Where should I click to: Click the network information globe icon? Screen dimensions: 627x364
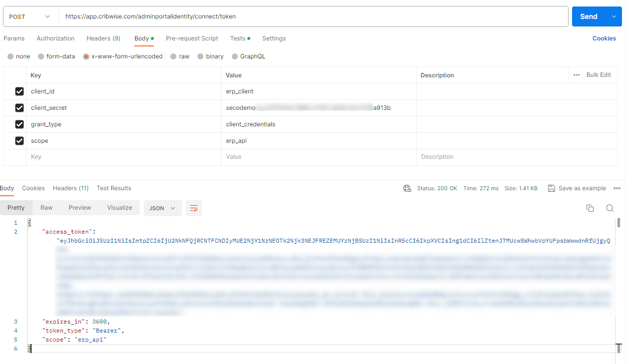[x=407, y=188]
